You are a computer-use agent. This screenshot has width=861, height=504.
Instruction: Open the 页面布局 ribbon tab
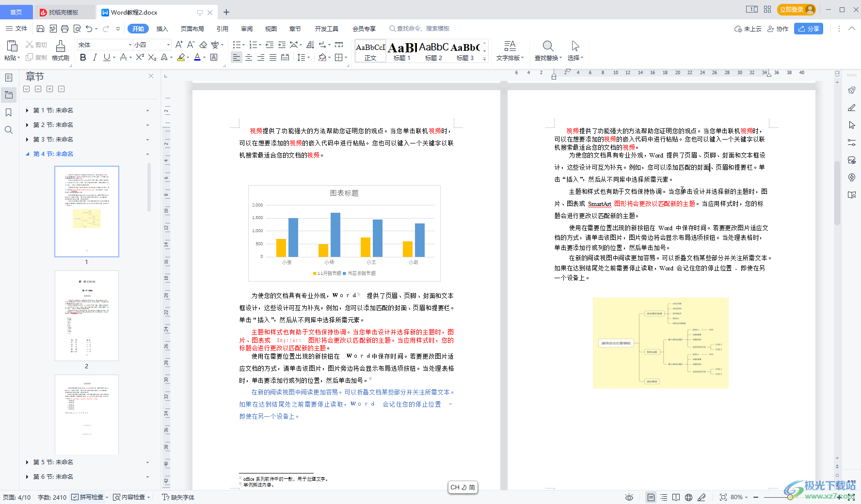point(192,29)
